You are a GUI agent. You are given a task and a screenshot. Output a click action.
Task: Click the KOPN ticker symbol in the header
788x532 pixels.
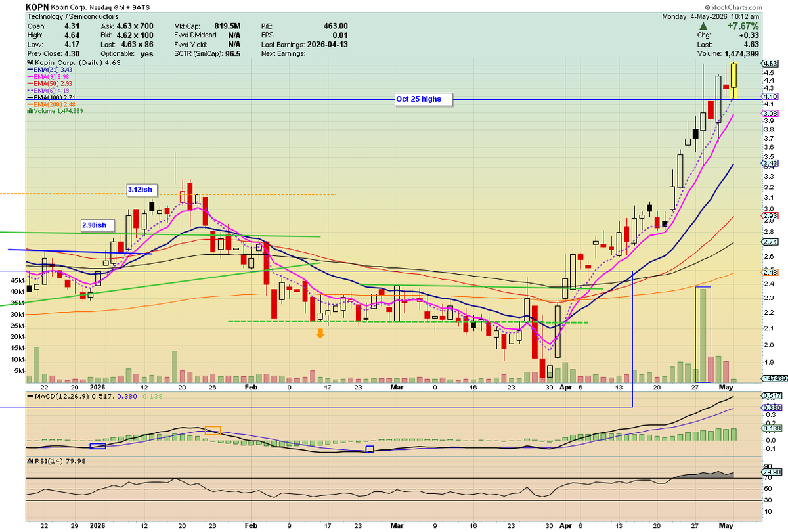pos(38,6)
